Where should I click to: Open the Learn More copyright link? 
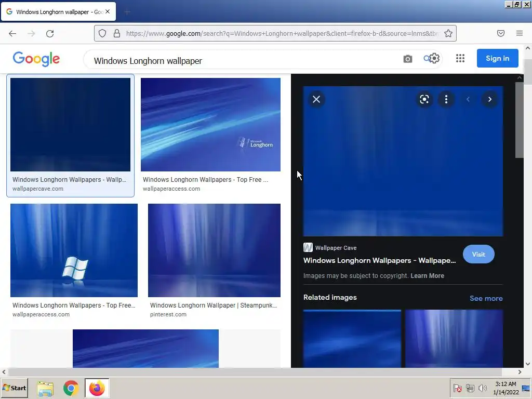click(427, 275)
